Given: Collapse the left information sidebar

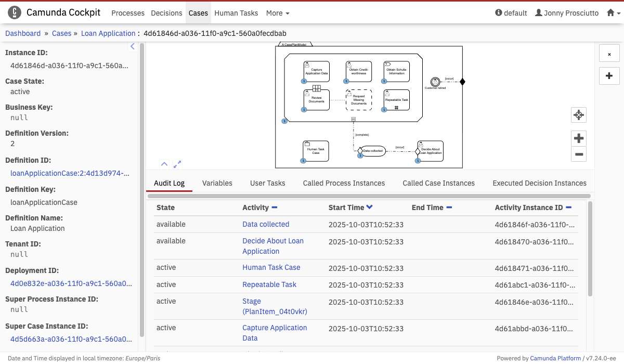Looking at the screenshot, I should pos(132,47).
